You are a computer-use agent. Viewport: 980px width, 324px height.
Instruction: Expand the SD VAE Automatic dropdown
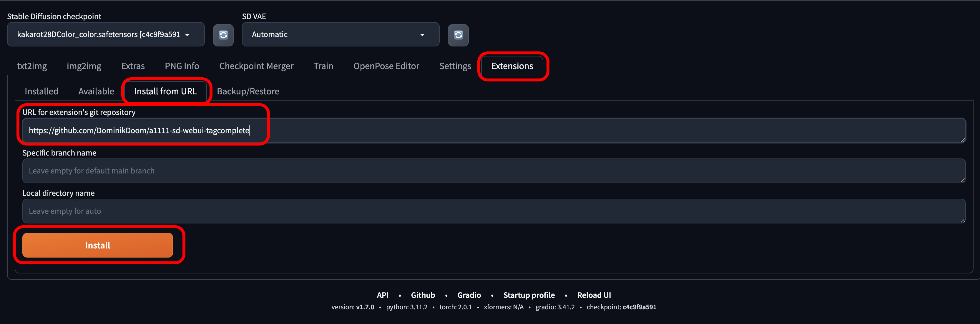340,35
